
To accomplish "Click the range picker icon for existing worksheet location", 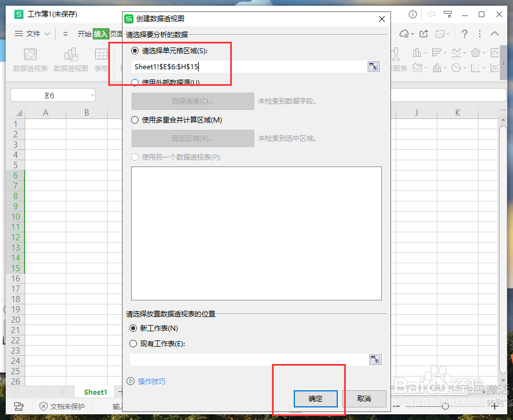I will [376, 359].
